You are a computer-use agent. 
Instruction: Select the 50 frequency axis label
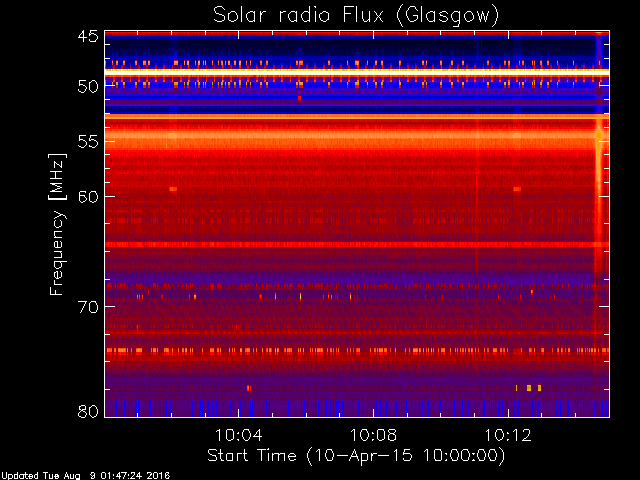[88, 86]
